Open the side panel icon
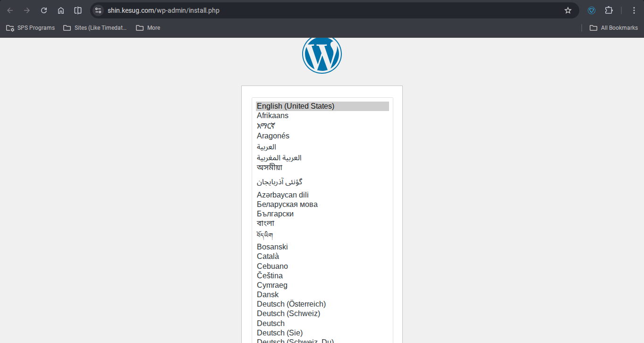This screenshot has height=343, width=644. click(x=78, y=10)
